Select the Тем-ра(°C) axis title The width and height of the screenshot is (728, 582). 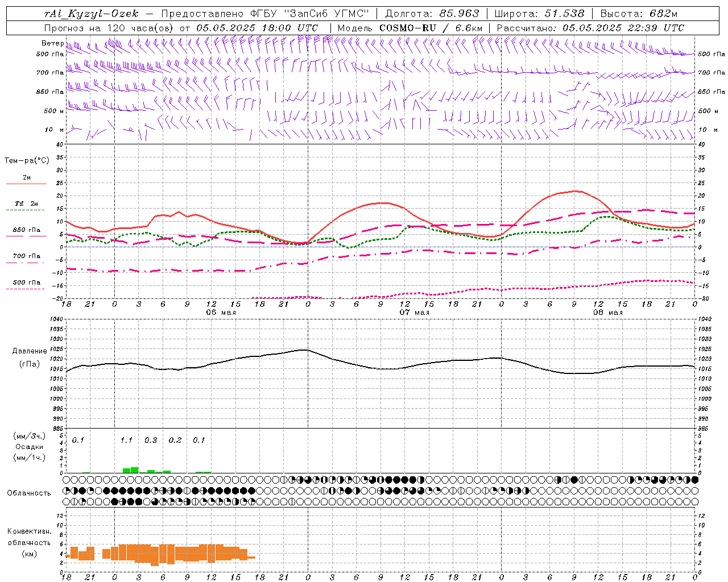(27, 160)
